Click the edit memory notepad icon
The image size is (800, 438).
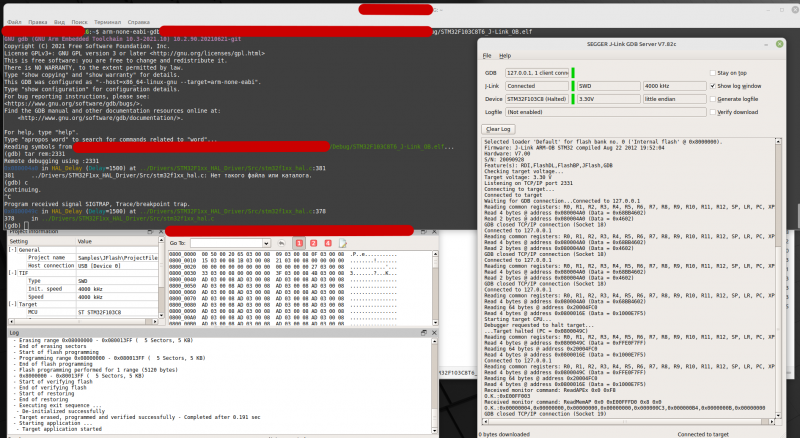pyautogui.click(x=343, y=244)
